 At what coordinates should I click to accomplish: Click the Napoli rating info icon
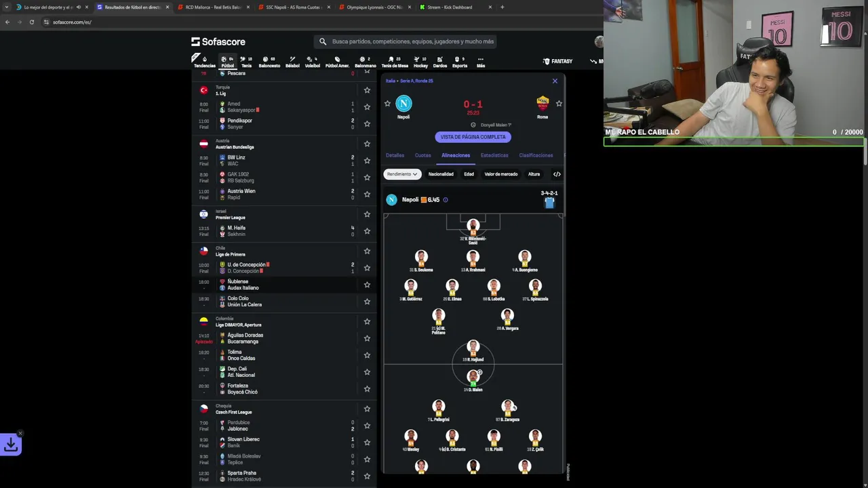point(446,200)
